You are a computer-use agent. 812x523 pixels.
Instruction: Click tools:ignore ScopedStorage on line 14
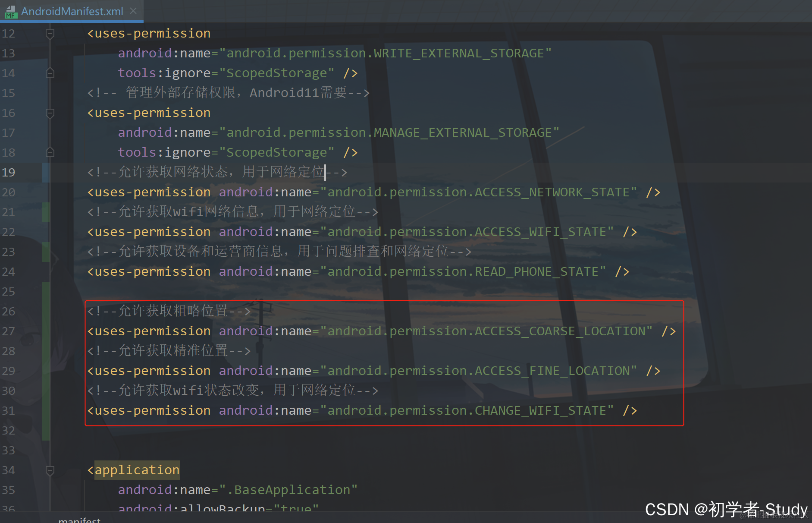[x=226, y=73]
